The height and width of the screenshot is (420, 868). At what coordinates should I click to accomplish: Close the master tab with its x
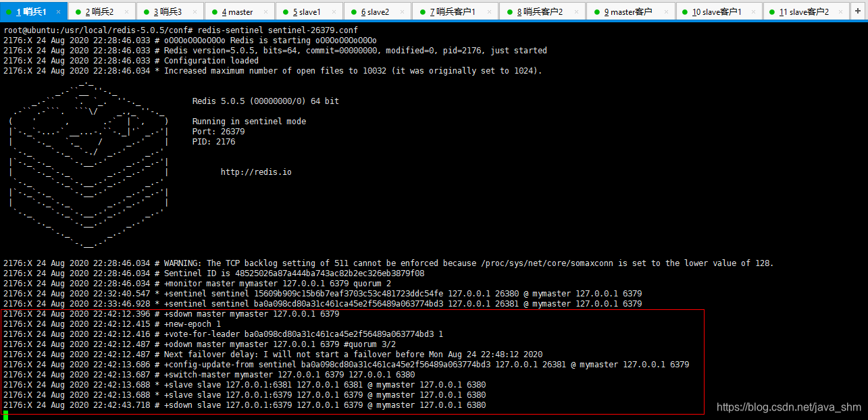265,12
